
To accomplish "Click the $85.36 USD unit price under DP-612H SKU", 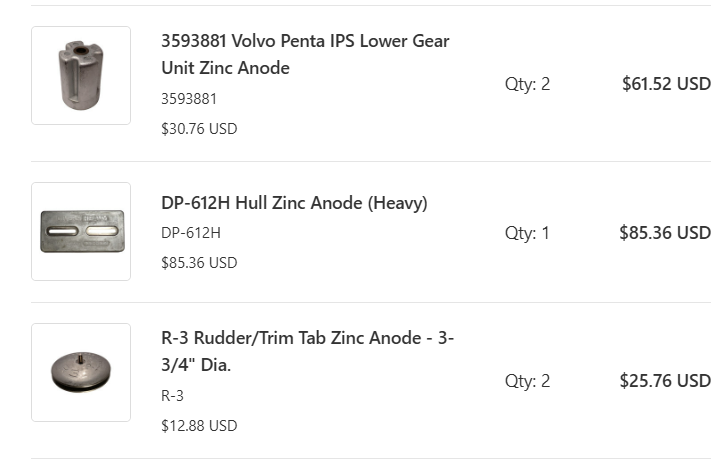I will tap(199, 263).
